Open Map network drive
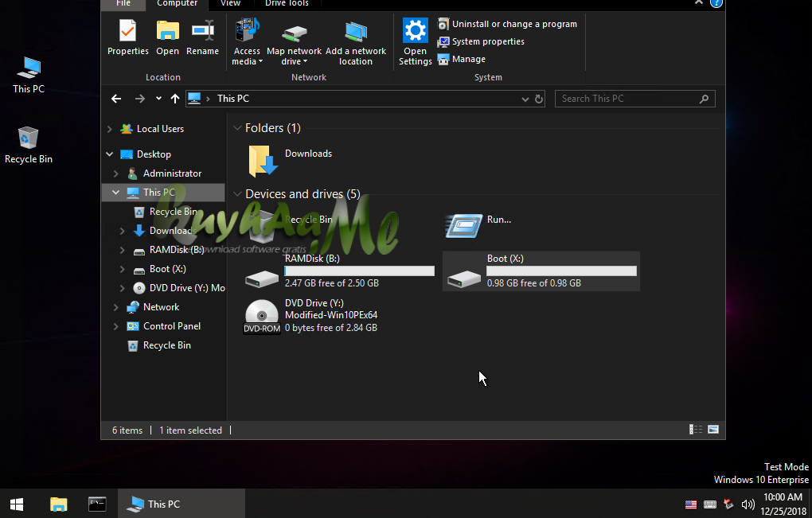 (294, 41)
